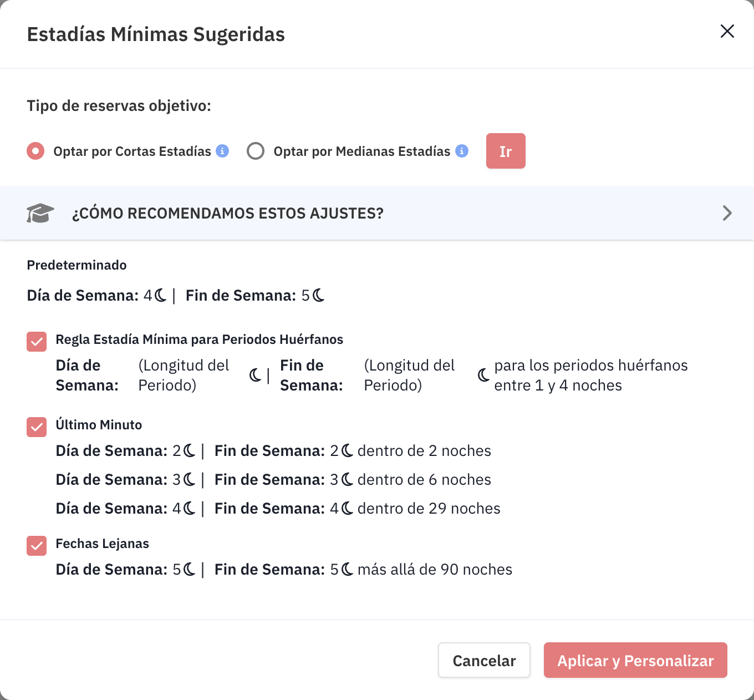754x700 pixels.
Task: Select Optar por Cortas Estadías radio
Action: tap(35, 151)
